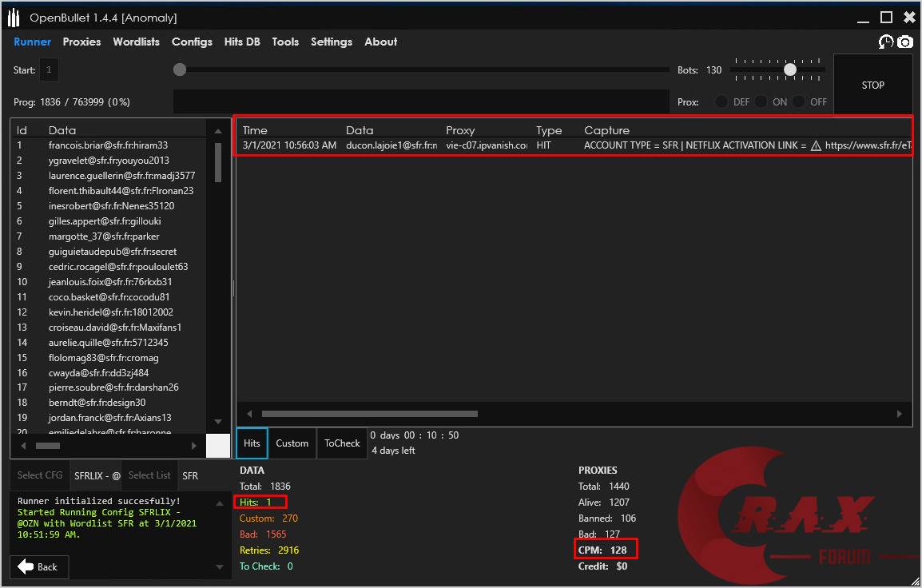Select the OFF proxy mode radio button

(x=799, y=102)
